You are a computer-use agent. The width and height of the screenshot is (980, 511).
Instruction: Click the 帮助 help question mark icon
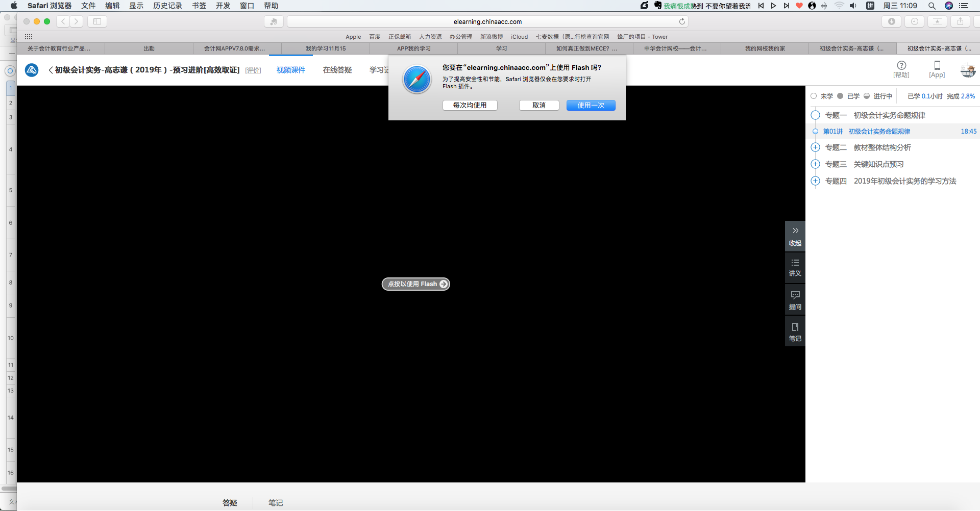click(x=901, y=66)
